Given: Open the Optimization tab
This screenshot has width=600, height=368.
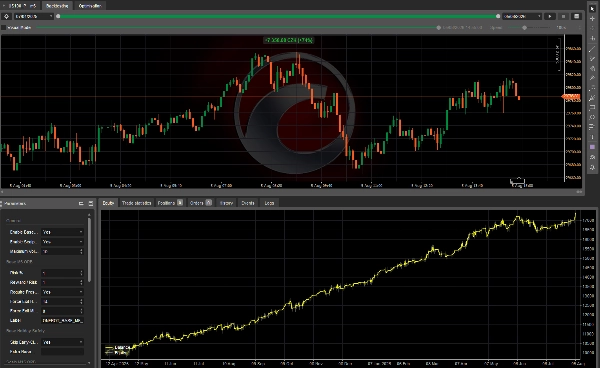Looking at the screenshot, I should tap(90, 6).
